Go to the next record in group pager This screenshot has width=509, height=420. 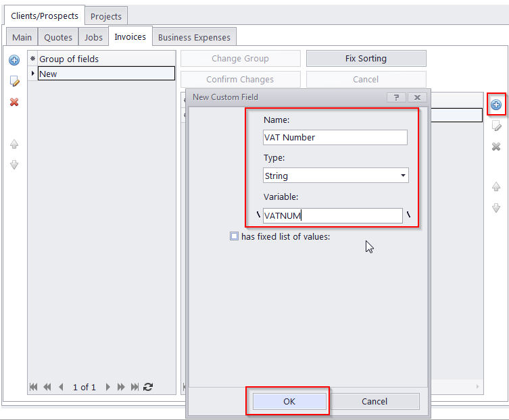click(x=107, y=387)
